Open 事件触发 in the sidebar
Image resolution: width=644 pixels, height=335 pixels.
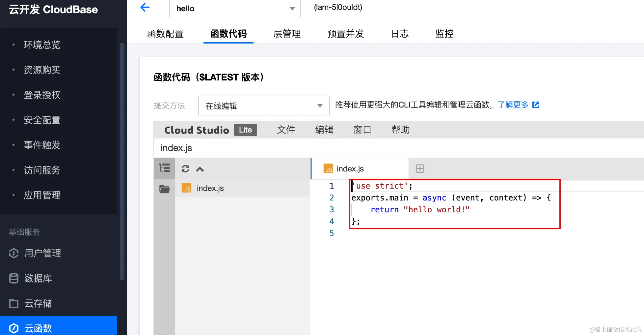point(42,145)
